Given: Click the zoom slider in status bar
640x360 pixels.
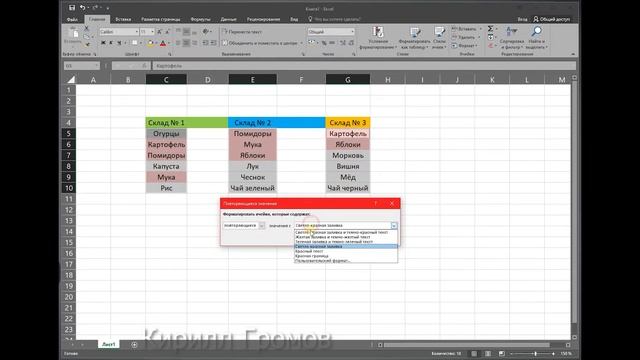Looking at the screenshot, I should point(532,353).
